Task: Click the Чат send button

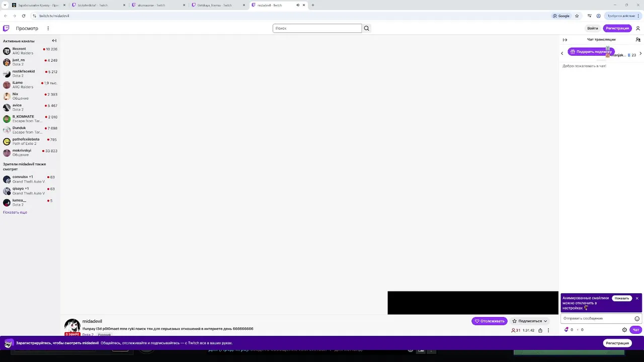Action: [x=636, y=330]
